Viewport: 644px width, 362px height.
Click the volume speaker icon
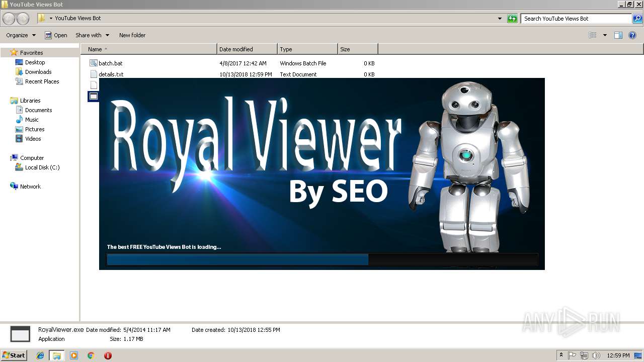[596, 355]
